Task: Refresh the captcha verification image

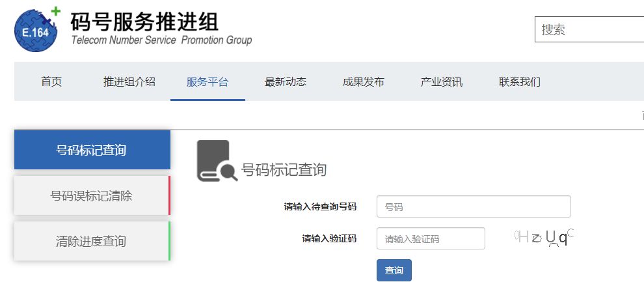Action: (x=544, y=238)
